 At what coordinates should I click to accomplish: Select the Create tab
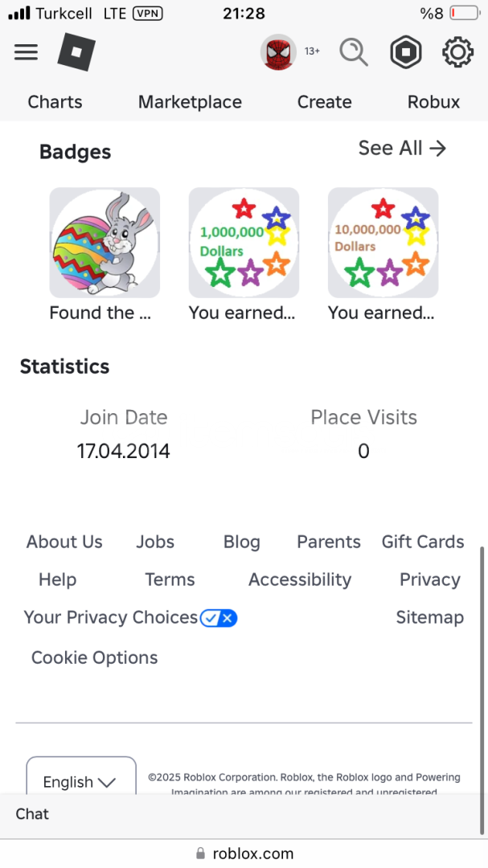(x=324, y=102)
